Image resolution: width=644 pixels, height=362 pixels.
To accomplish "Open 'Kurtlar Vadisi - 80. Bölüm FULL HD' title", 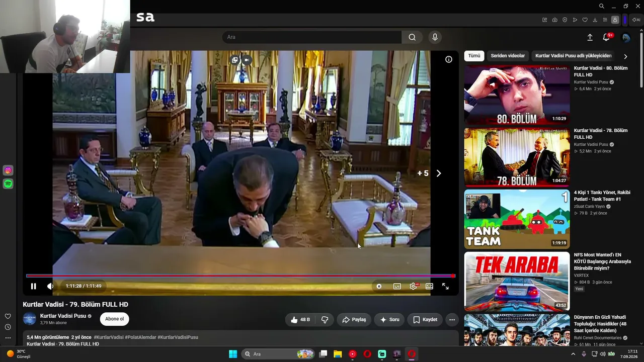I will point(601,71).
